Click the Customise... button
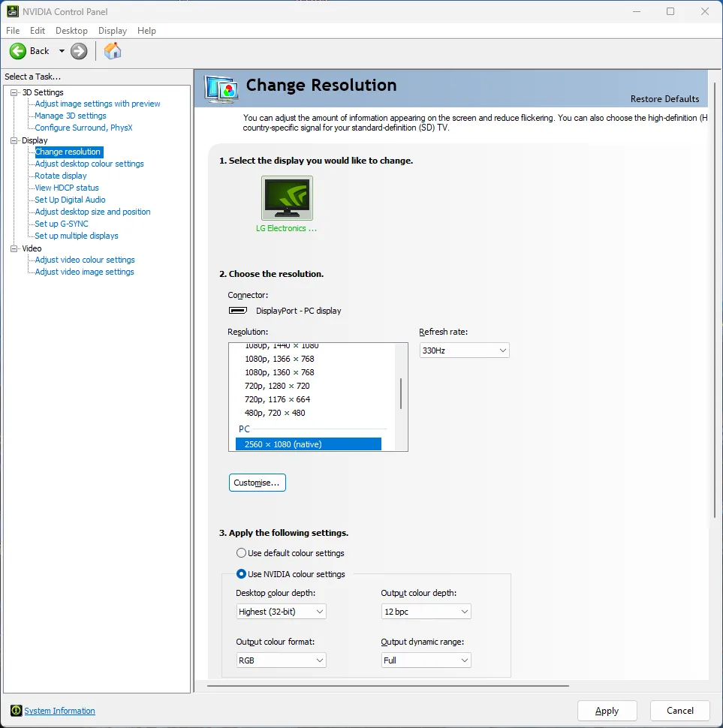 257,483
